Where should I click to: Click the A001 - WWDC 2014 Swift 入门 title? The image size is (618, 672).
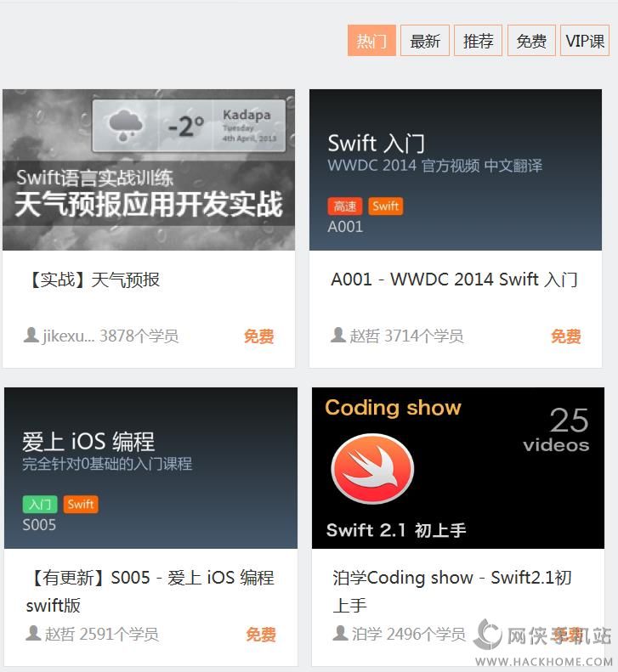pyautogui.click(x=454, y=280)
